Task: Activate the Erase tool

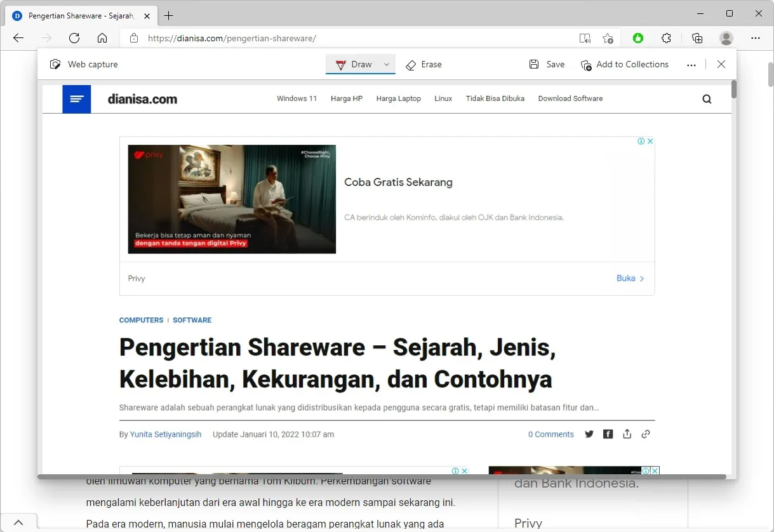Action: pos(424,64)
